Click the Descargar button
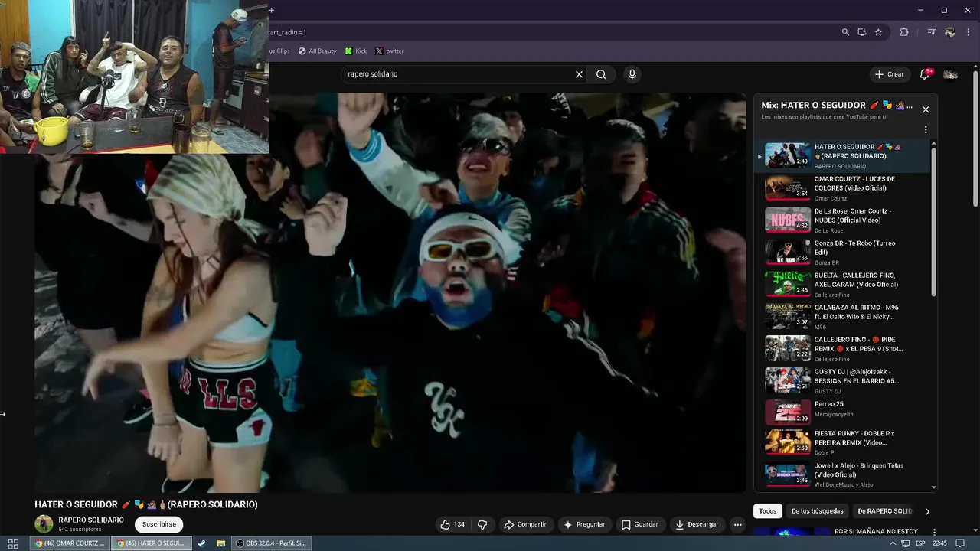 tap(697, 524)
